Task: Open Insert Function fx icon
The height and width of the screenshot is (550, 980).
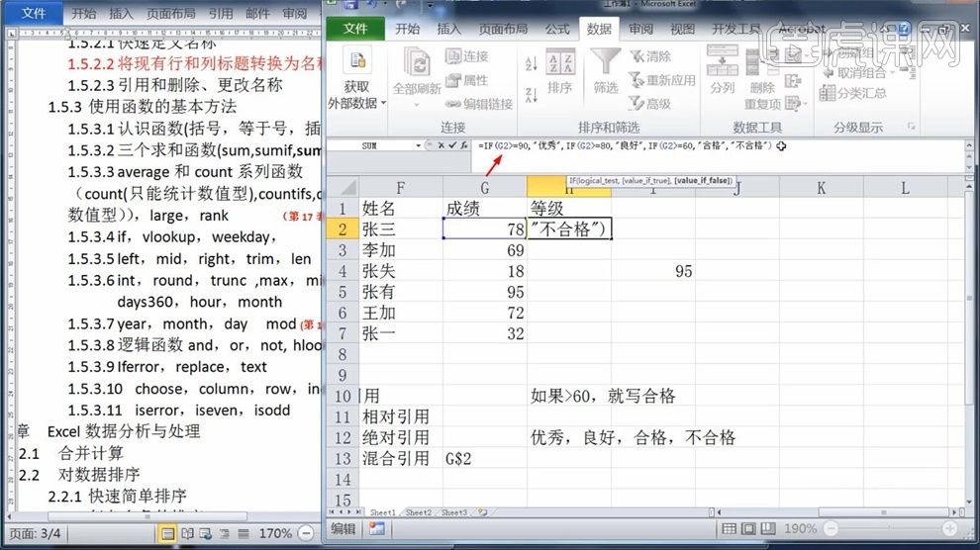Action: pyautogui.click(x=463, y=145)
